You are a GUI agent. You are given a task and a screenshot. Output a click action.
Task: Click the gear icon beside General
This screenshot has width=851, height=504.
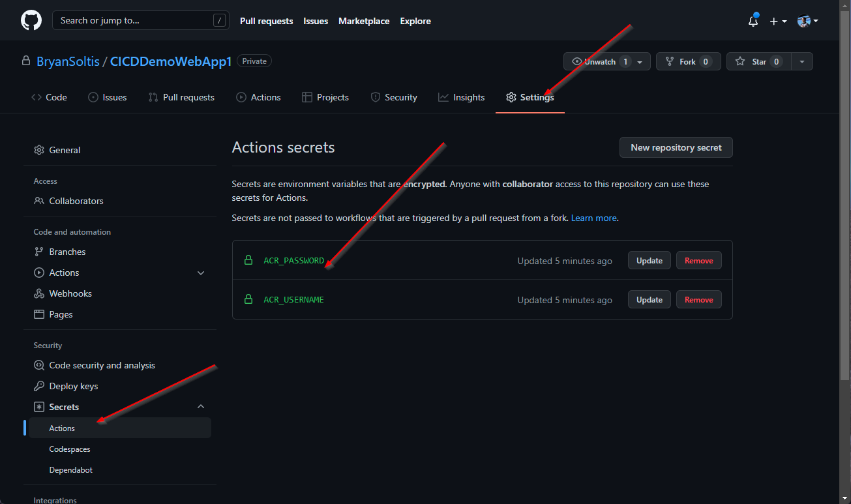[x=39, y=150]
